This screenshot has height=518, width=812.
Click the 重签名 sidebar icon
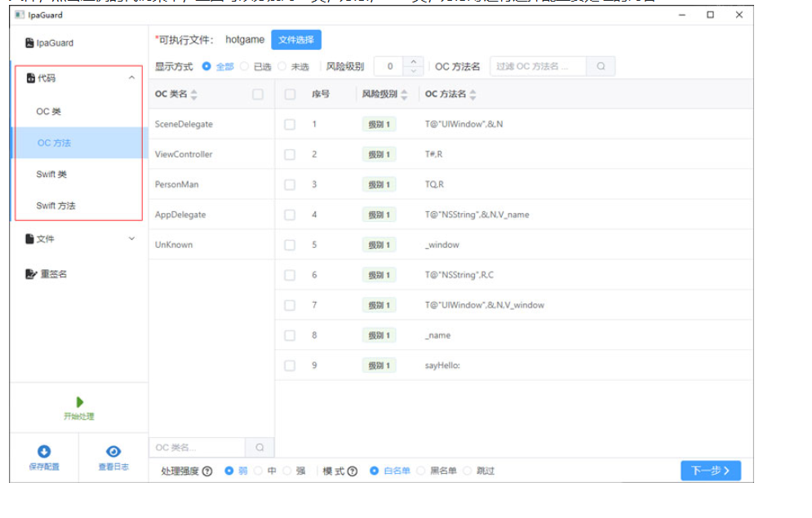pos(31,274)
